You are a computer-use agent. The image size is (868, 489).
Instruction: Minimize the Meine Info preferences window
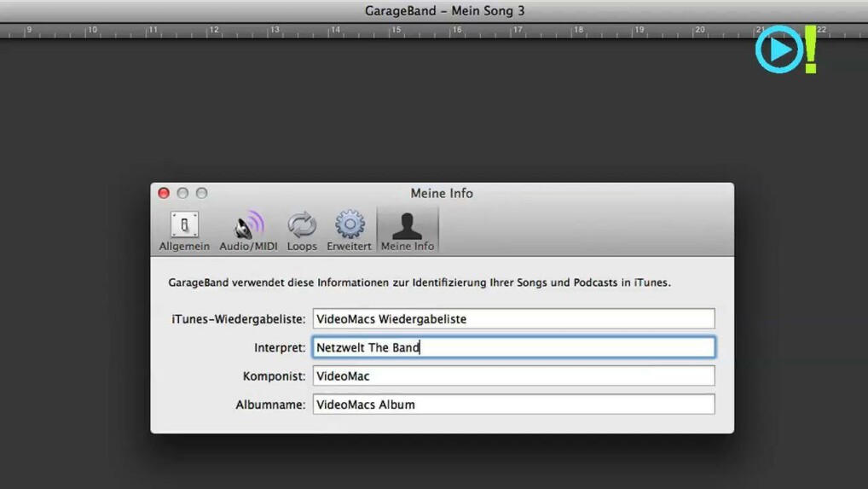coord(182,193)
